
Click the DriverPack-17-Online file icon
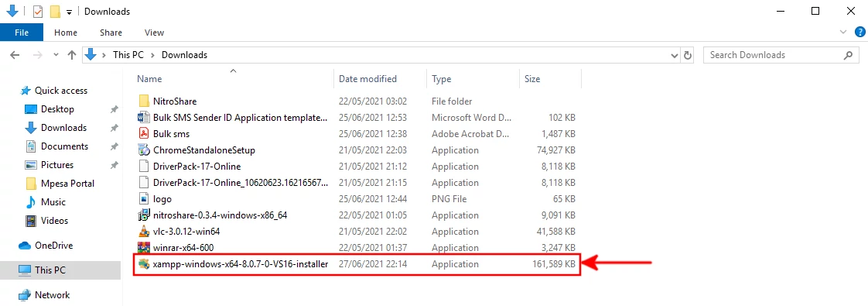144,167
